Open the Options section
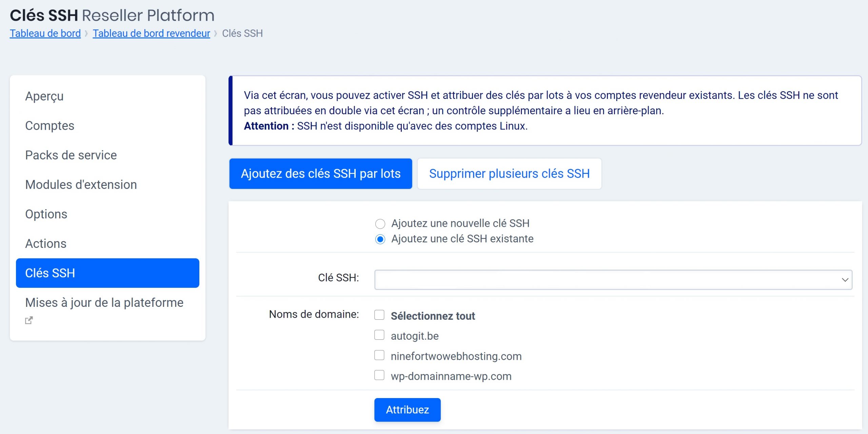868x434 pixels. click(x=46, y=214)
